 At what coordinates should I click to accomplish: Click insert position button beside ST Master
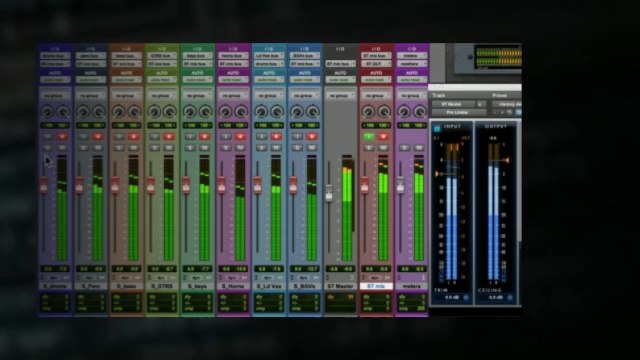481,104
